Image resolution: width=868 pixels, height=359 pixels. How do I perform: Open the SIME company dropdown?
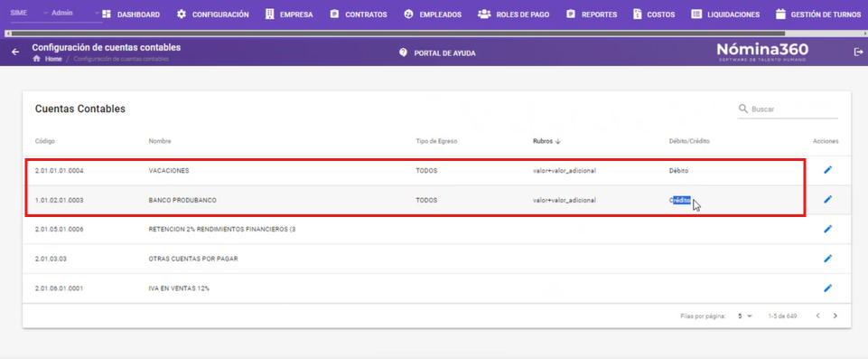[x=30, y=13]
